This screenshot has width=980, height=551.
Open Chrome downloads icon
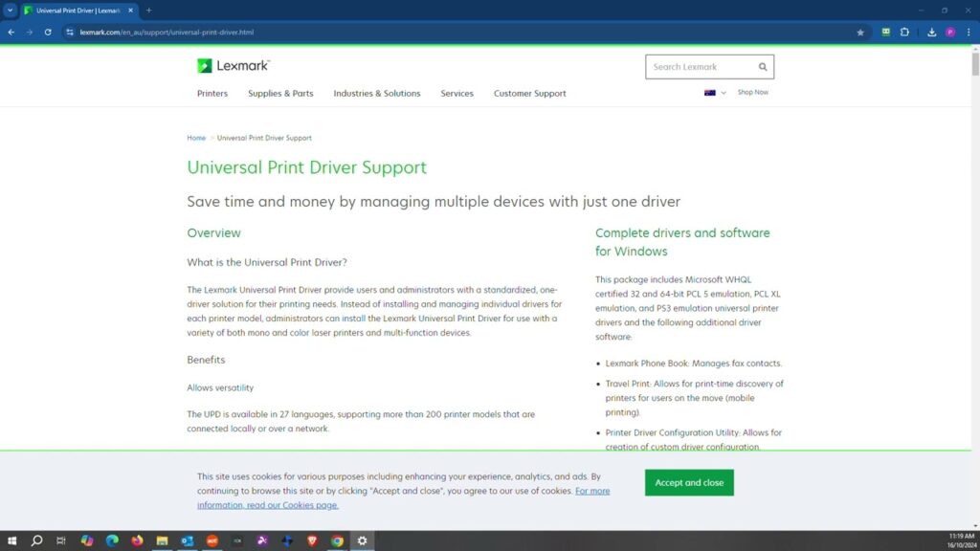(x=931, y=33)
